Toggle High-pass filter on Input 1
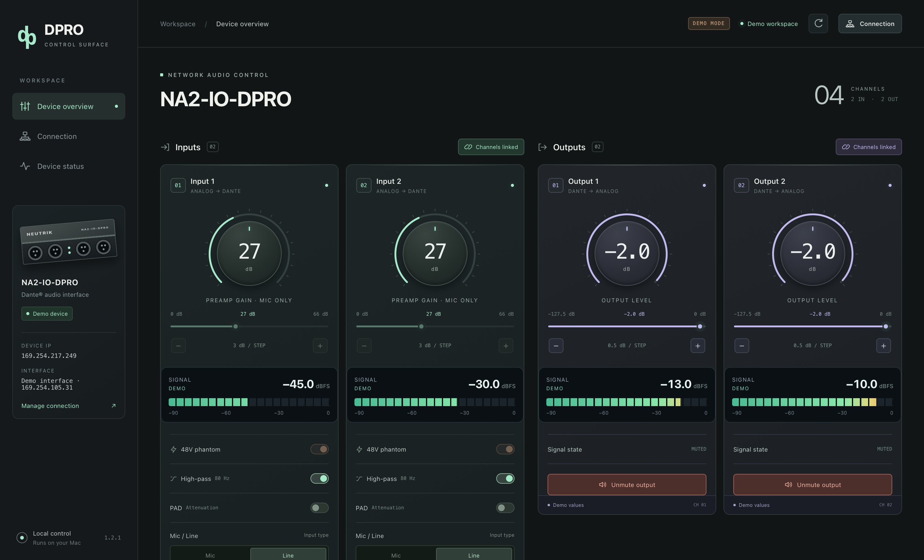 click(x=320, y=478)
